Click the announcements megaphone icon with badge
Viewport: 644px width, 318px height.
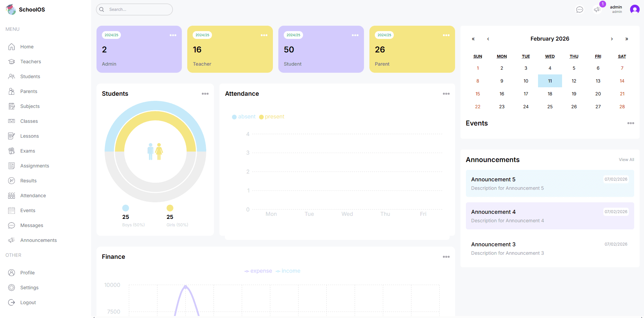click(x=597, y=9)
